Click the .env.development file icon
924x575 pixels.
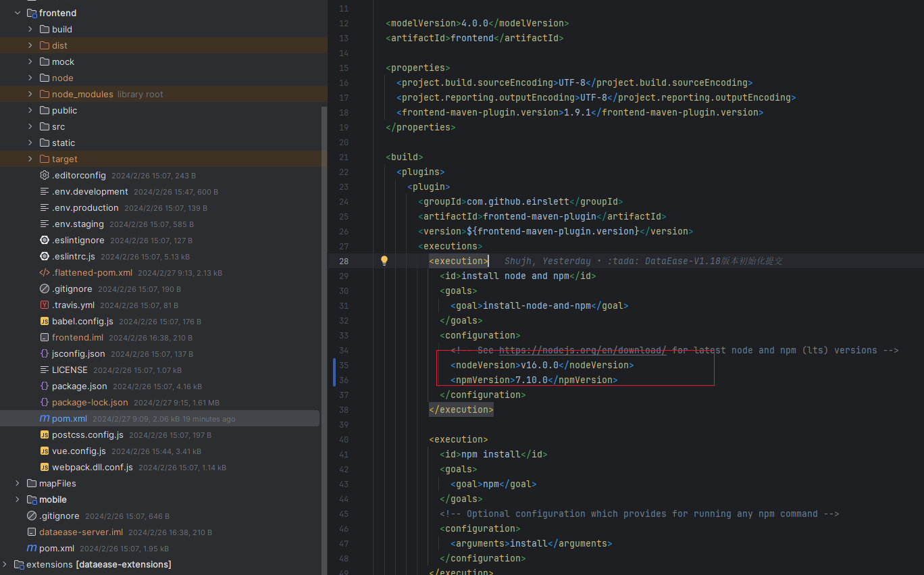click(x=45, y=191)
